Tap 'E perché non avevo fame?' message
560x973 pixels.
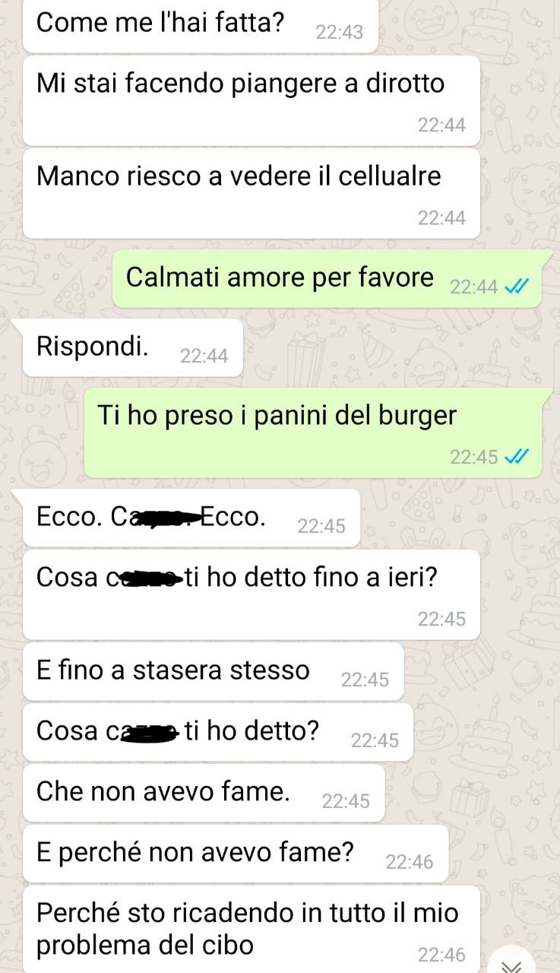tap(236, 854)
